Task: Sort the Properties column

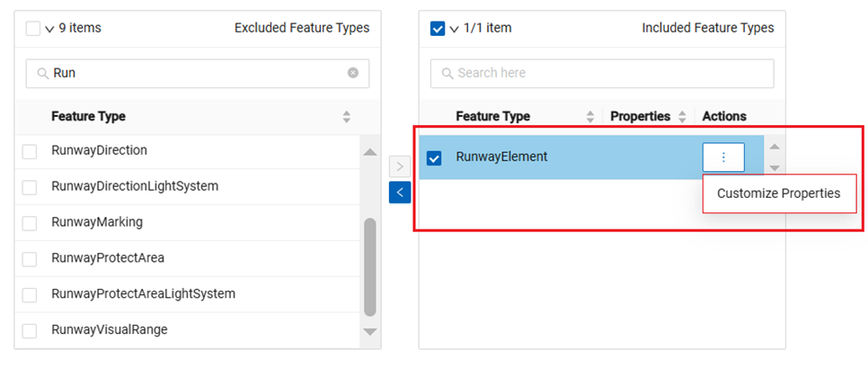Action: coord(683,116)
